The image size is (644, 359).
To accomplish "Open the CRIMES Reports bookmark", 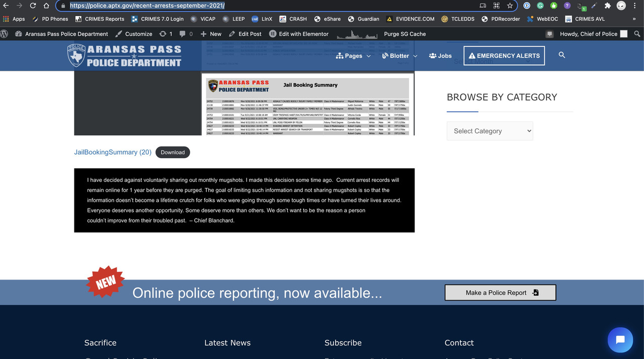I will (100, 19).
